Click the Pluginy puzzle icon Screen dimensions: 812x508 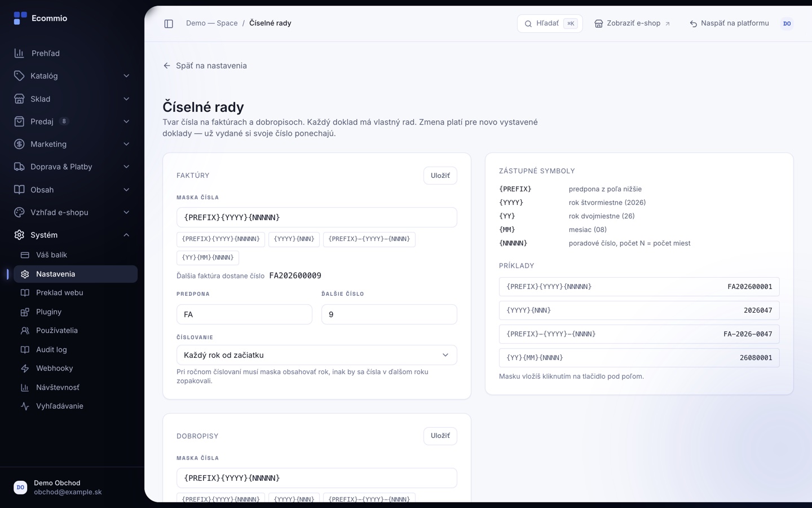(x=25, y=312)
